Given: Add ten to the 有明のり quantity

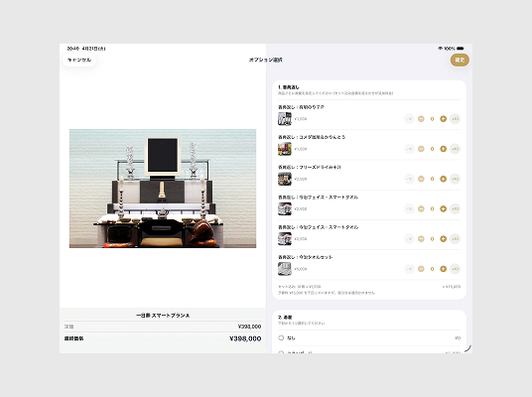Looking at the screenshot, I should pyautogui.click(x=455, y=119).
